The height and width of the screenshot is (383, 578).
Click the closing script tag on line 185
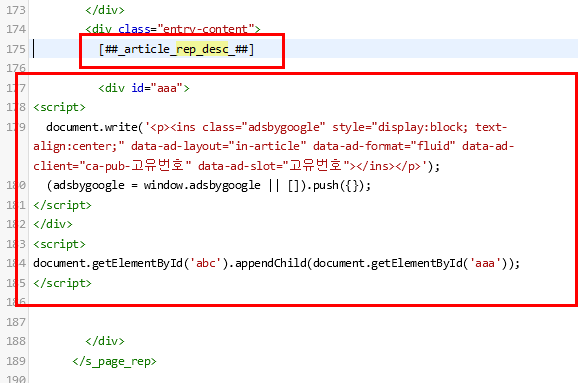[62, 283]
